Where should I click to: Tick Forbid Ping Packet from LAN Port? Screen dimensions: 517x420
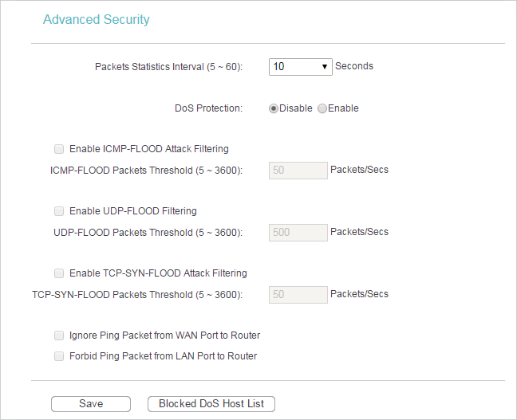59,356
